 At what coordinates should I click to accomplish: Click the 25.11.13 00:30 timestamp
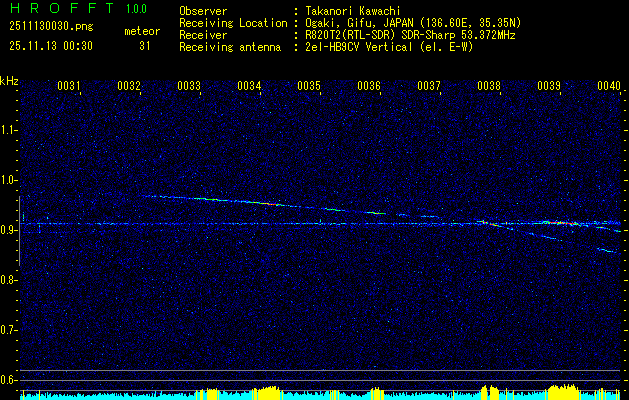tap(50, 46)
